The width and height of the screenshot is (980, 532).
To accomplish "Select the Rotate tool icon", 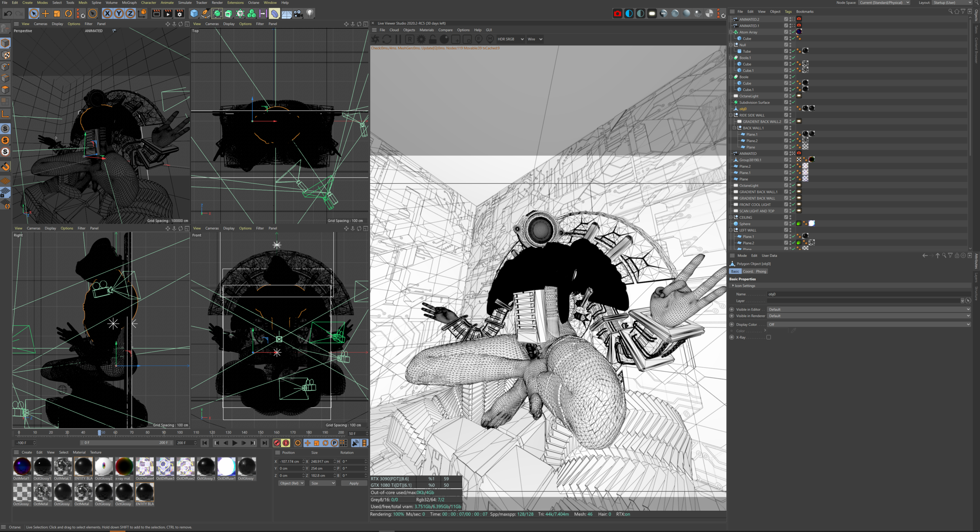I will [68, 14].
